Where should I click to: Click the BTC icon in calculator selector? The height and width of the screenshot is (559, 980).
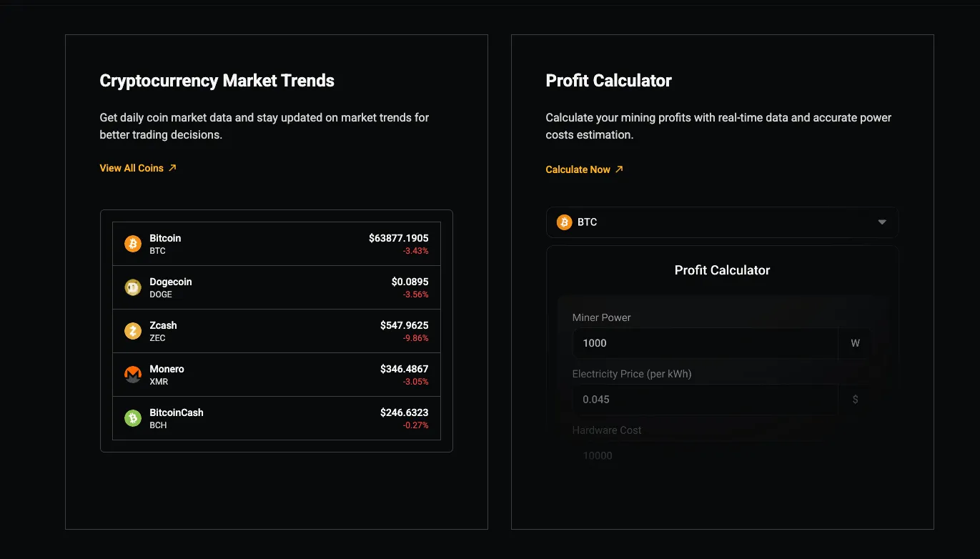coord(565,222)
